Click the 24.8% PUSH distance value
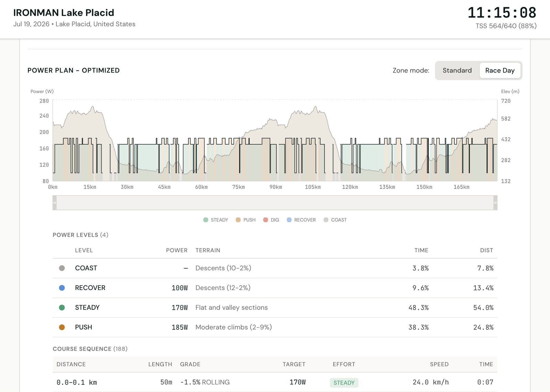Viewport: 550px width, 392px height. [x=483, y=327]
